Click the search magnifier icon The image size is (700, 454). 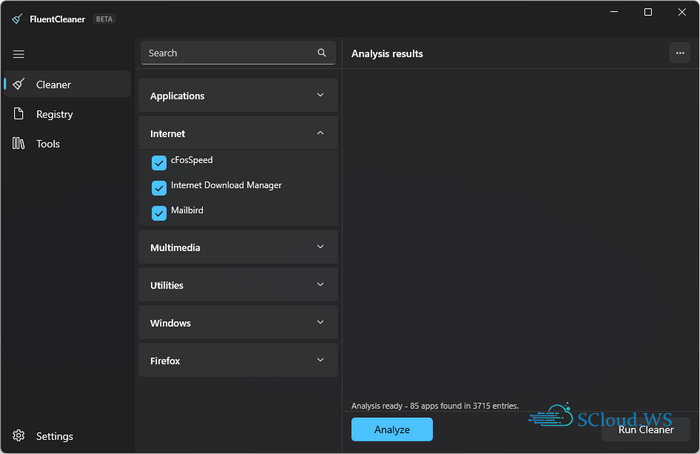coord(322,53)
